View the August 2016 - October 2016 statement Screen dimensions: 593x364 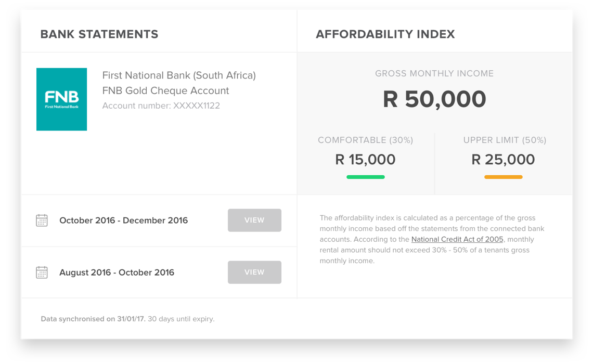[254, 272]
